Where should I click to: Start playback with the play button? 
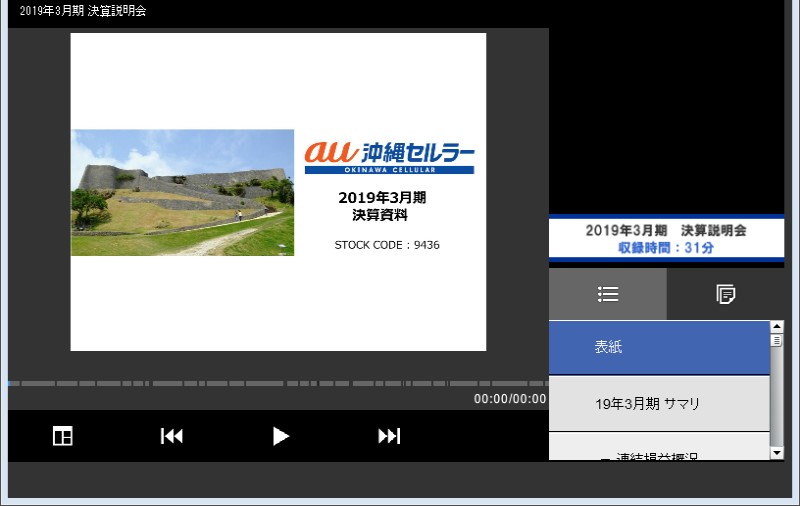[x=280, y=436]
